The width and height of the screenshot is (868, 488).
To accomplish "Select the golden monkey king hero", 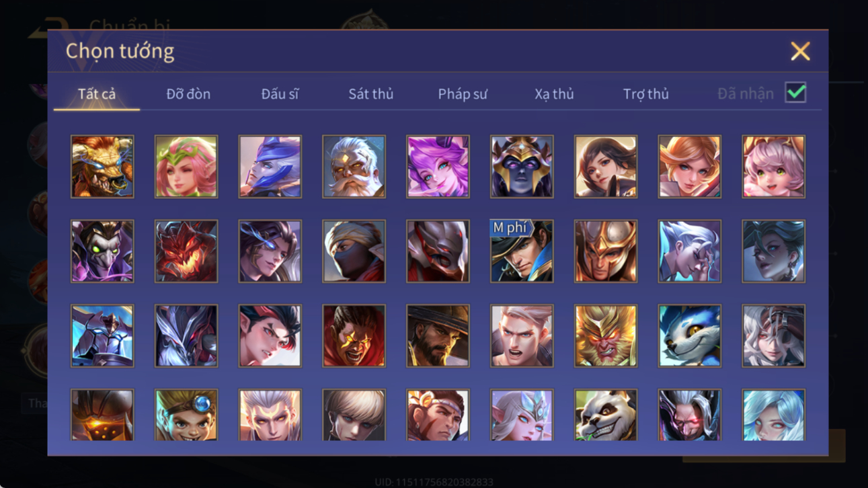I will point(606,336).
